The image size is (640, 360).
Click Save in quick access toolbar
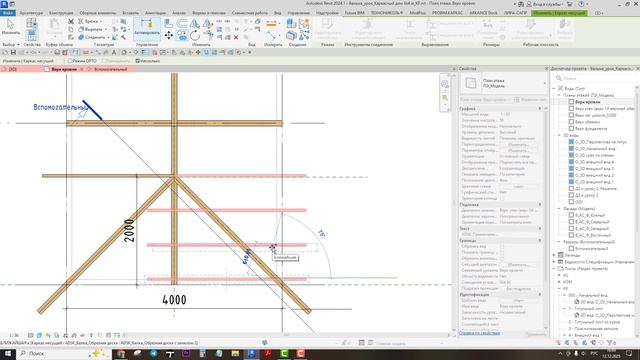13,52
